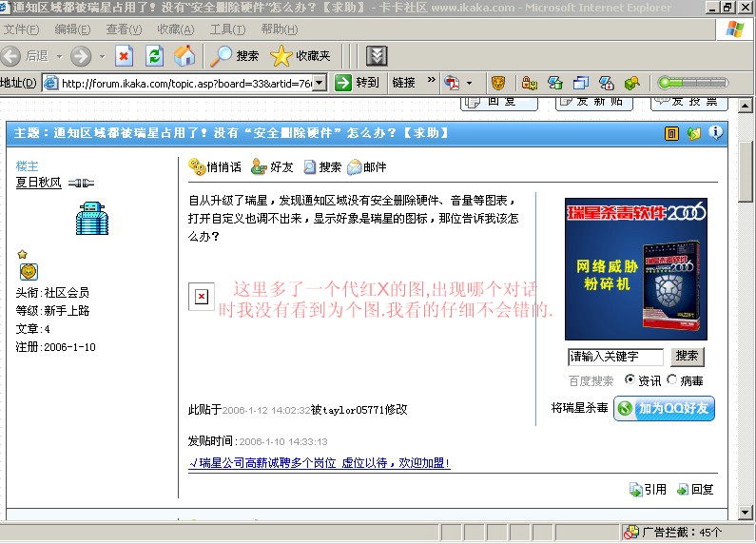Click the 发新贴 new post button
This screenshot has width=756, height=544.
594,103
